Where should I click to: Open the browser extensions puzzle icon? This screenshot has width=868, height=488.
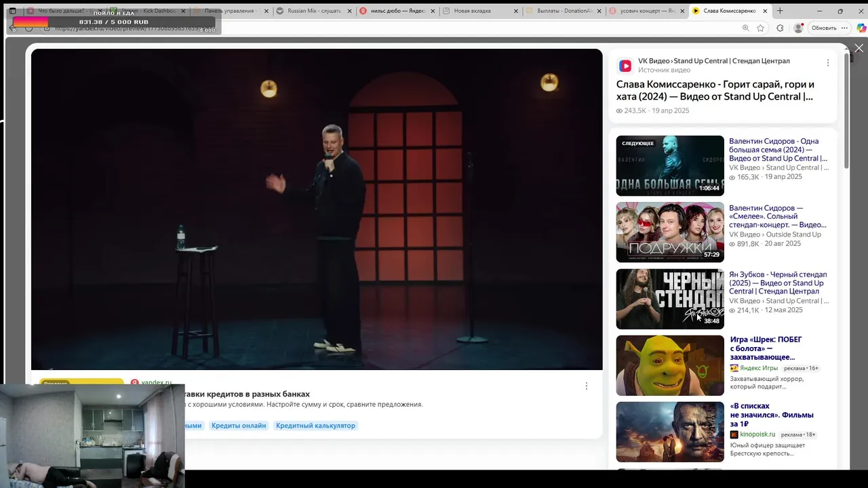(780, 28)
